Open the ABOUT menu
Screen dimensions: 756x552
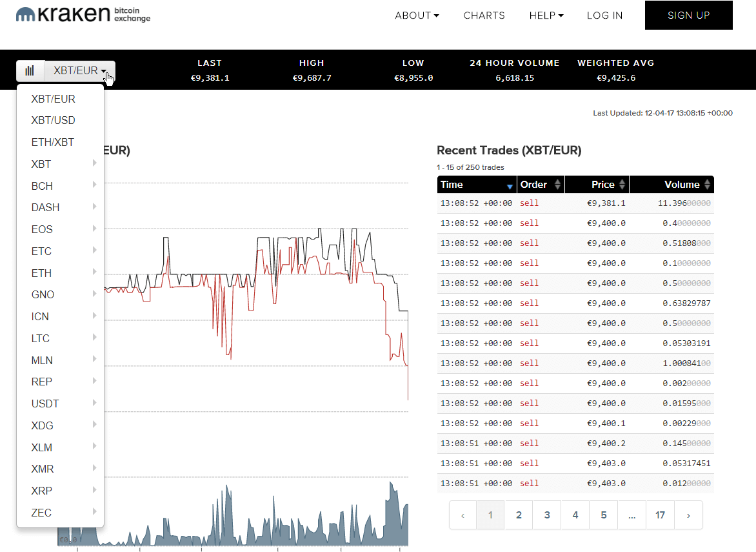(x=417, y=15)
